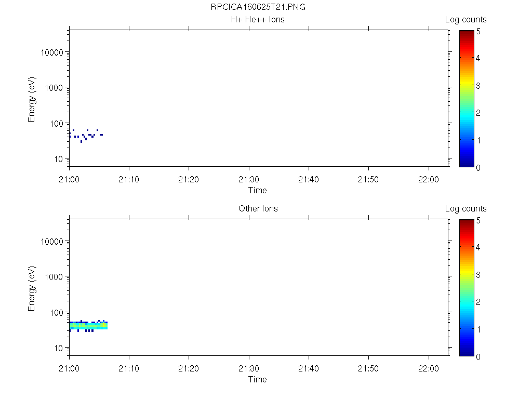Click the 21:30 time tick of H+ He++ Ions plot
The image size is (532, 399).
[249, 179]
